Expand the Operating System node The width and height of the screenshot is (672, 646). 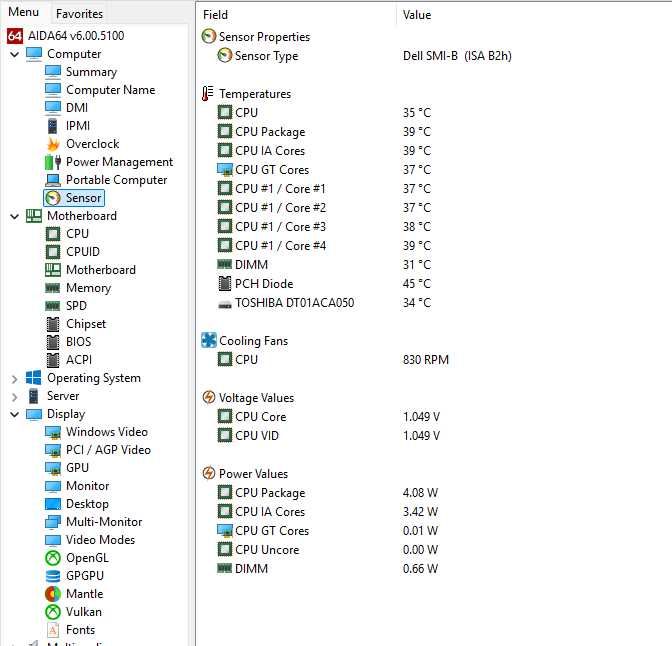tap(15, 379)
